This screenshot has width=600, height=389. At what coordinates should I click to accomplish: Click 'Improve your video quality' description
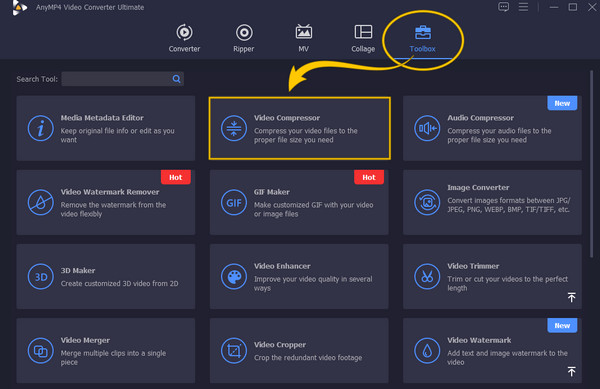tap(313, 283)
